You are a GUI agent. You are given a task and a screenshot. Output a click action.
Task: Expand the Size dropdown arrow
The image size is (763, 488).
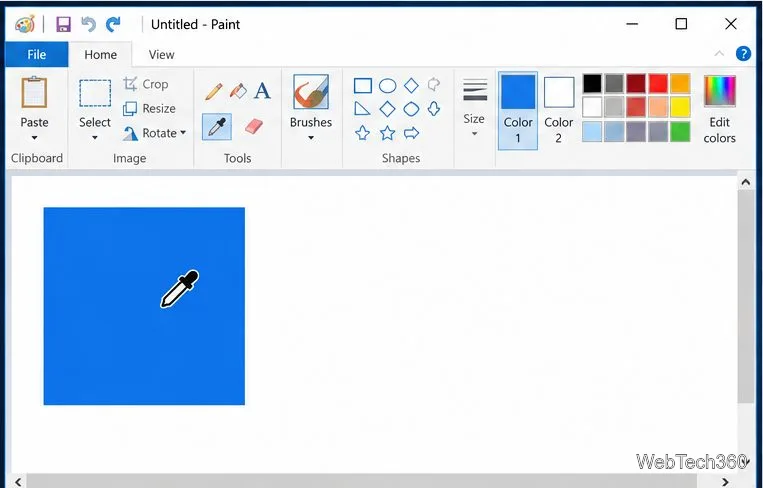click(474, 134)
